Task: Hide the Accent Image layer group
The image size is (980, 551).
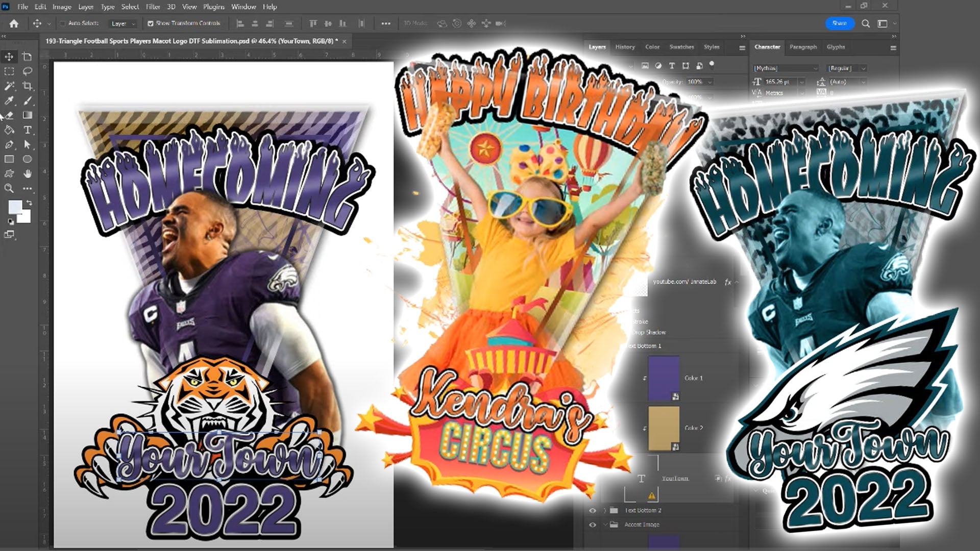Action: pyautogui.click(x=593, y=524)
